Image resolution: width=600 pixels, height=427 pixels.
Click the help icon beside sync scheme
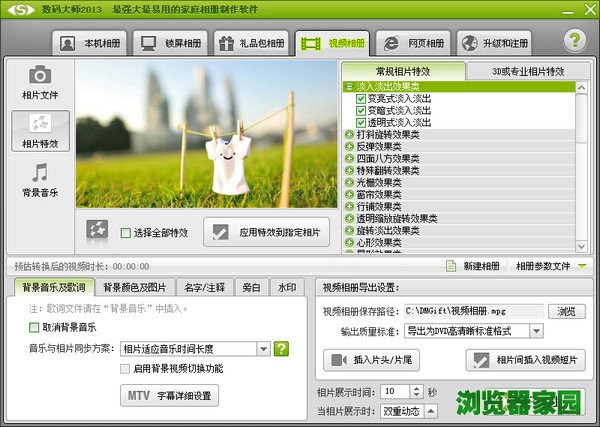281,349
